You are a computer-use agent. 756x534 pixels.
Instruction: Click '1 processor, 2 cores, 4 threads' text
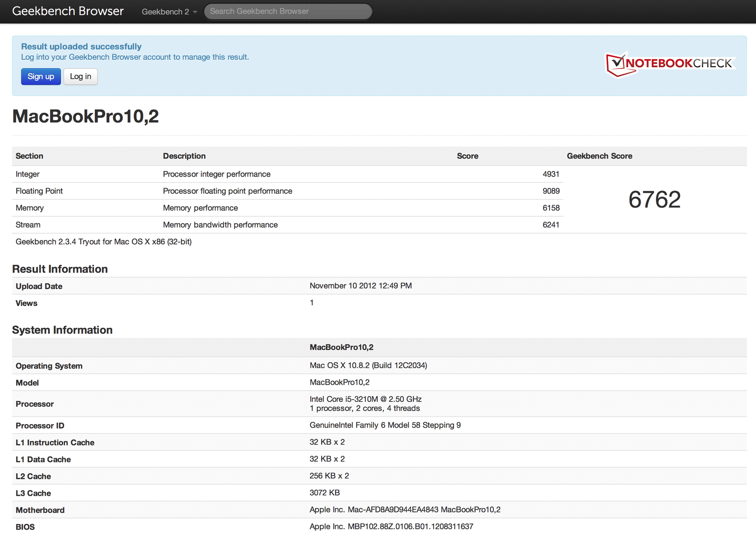coord(365,409)
